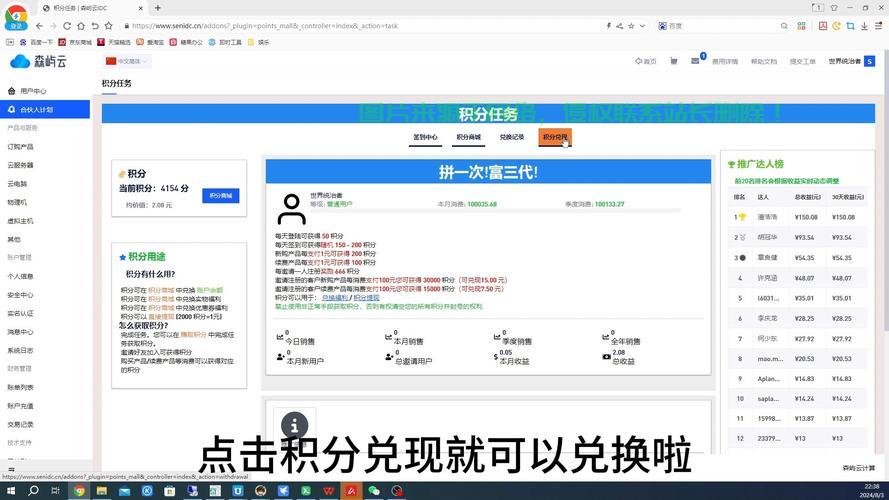Switch to the 签到中心 tab
This screenshot has height=500, width=889.
[425, 137]
